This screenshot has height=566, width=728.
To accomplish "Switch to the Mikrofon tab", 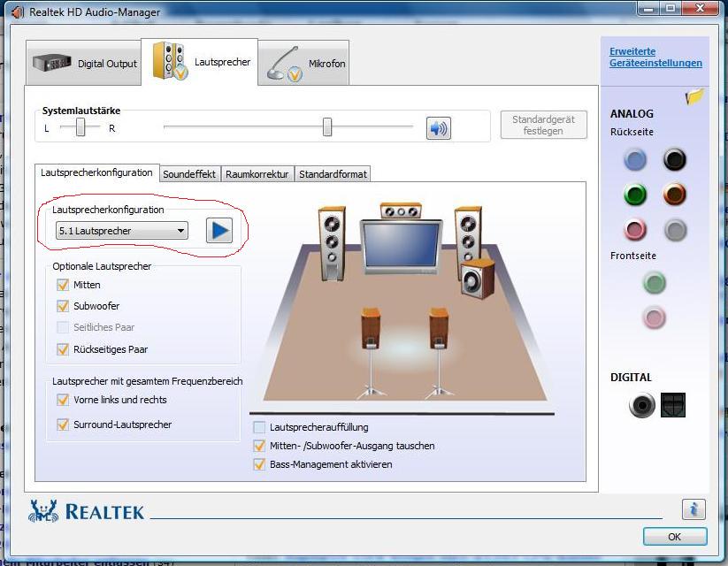I will pyautogui.click(x=303, y=63).
